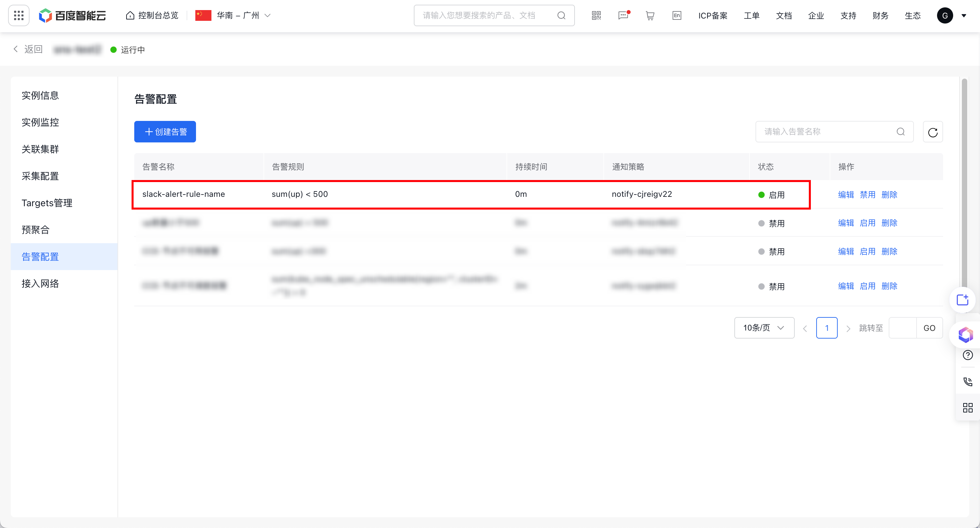Screen dimensions: 980x528
Task: Focus the top product search field
Action: click(x=494, y=15)
